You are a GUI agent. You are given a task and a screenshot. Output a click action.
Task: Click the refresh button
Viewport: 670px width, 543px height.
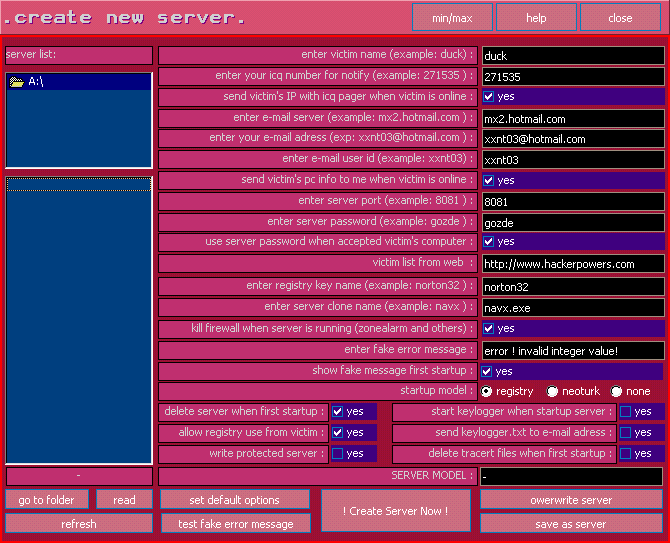click(x=78, y=523)
